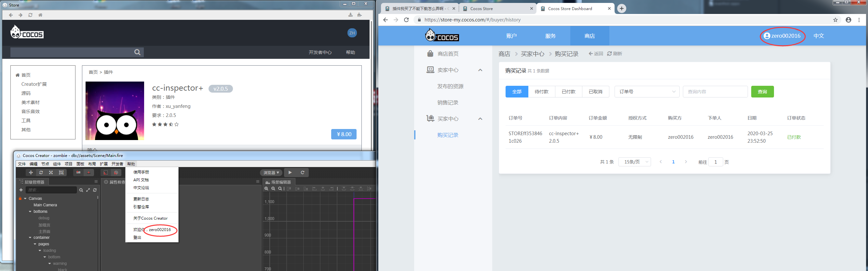Image resolution: width=868 pixels, height=271 pixels.
Task: Select the scale tool in Cocos Creator
Action: click(x=51, y=172)
